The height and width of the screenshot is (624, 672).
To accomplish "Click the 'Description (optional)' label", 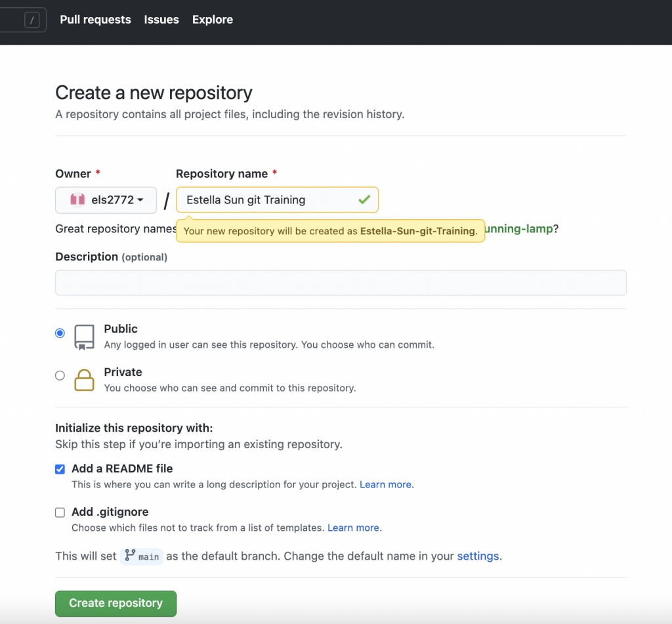I will click(112, 257).
